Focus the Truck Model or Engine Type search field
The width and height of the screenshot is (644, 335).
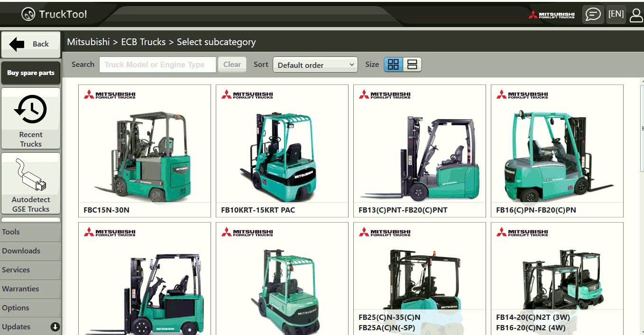pyautogui.click(x=157, y=65)
